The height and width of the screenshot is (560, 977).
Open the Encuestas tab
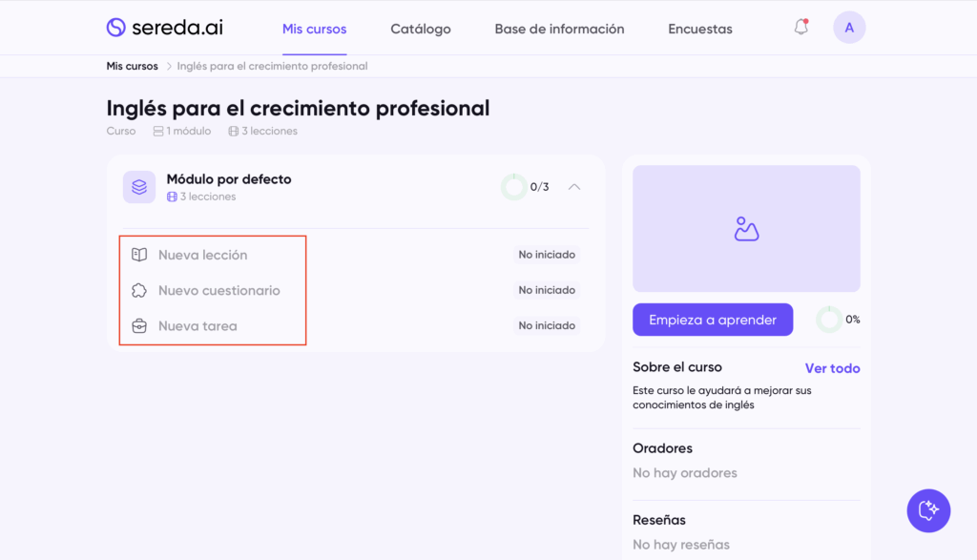pyautogui.click(x=700, y=29)
